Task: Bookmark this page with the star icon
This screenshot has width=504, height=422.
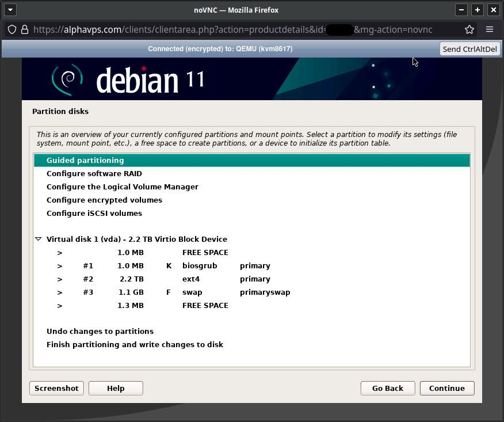Action: click(x=469, y=29)
